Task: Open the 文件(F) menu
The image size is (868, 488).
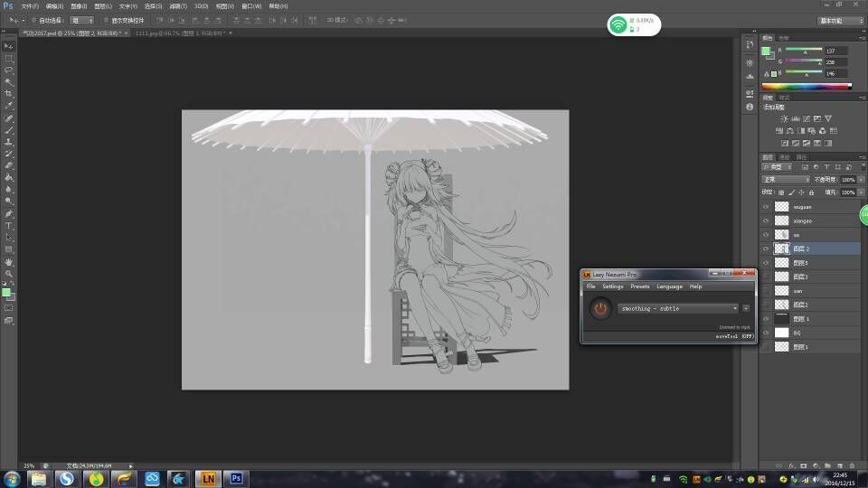Action: tap(30, 6)
